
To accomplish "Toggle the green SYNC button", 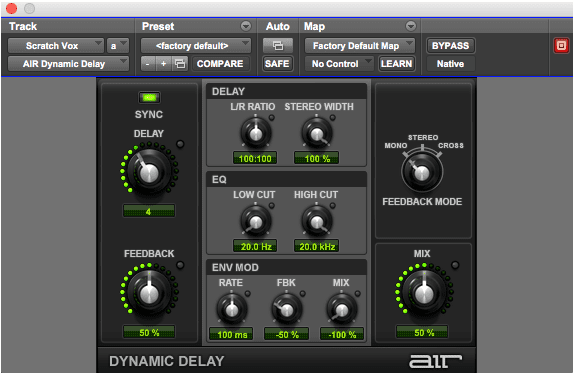I will pyautogui.click(x=149, y=97).
